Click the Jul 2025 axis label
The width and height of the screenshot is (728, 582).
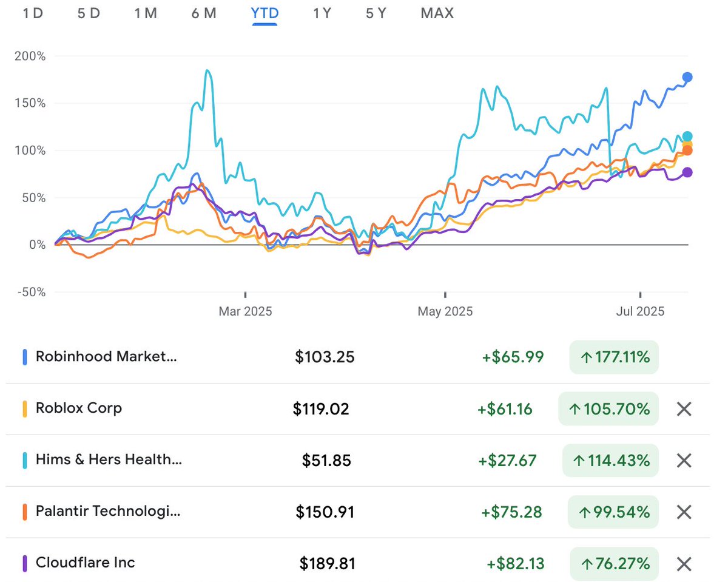[x=641, y=311]
